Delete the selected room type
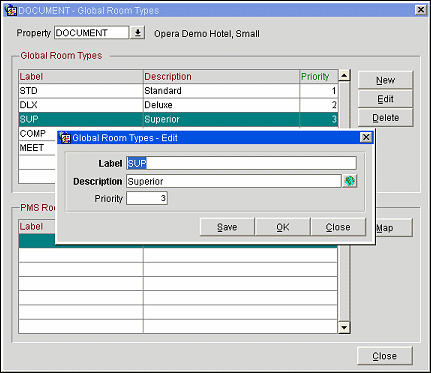431x373 pixels. [x=385, y=117]
